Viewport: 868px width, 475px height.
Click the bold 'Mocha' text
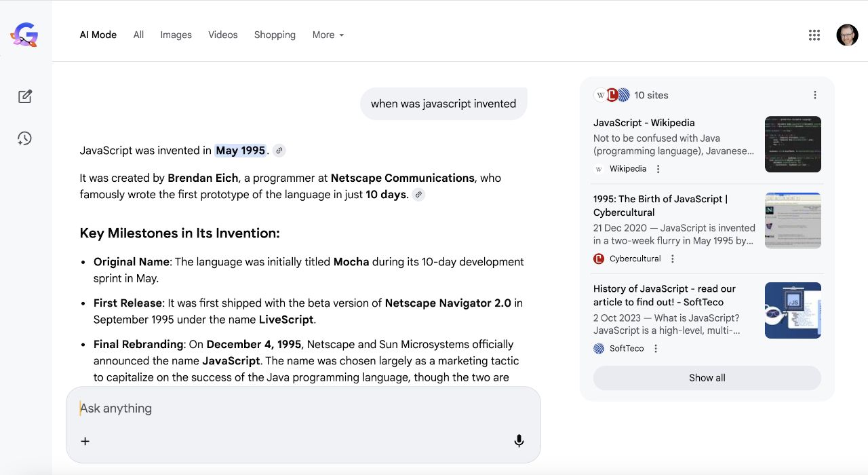351,262
